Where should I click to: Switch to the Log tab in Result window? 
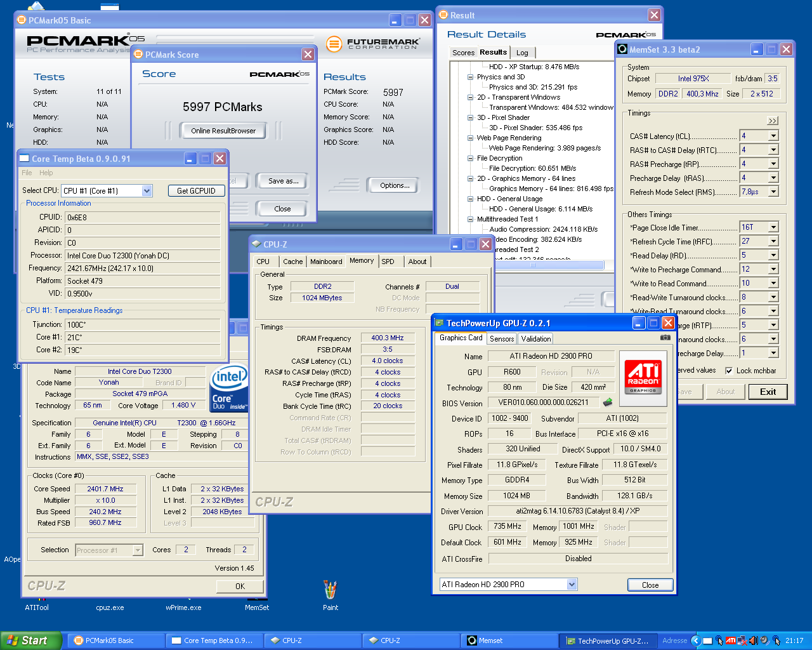522,53
